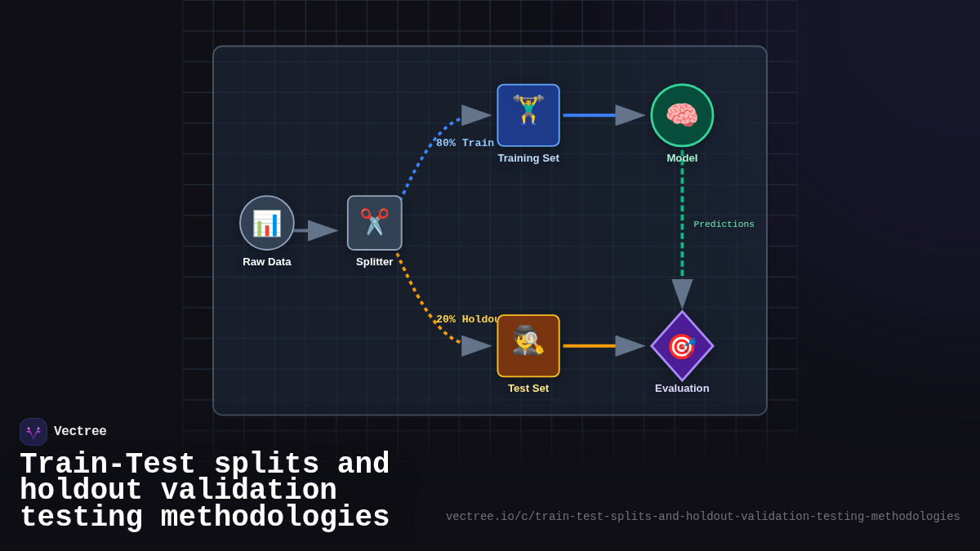This screenshot has width=980, height=551.
Task: Select the Splitter scissors node
Action: (x=375, y=223)
